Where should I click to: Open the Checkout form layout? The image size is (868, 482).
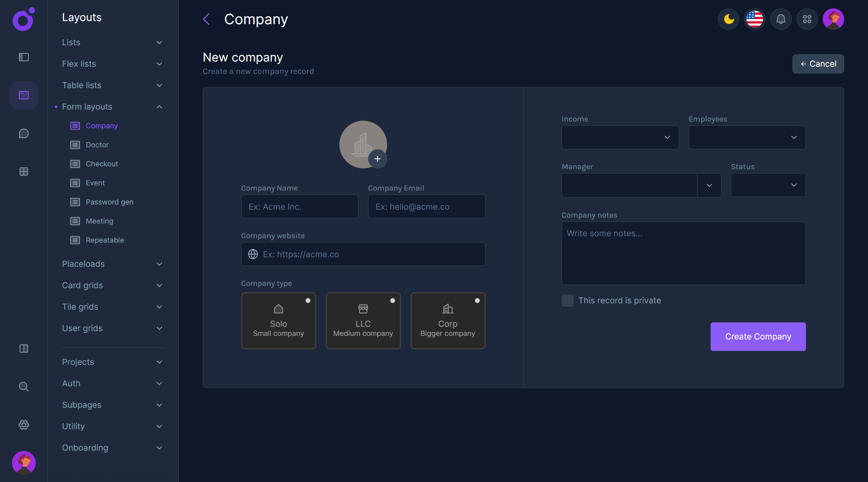(x=102, y=164)
